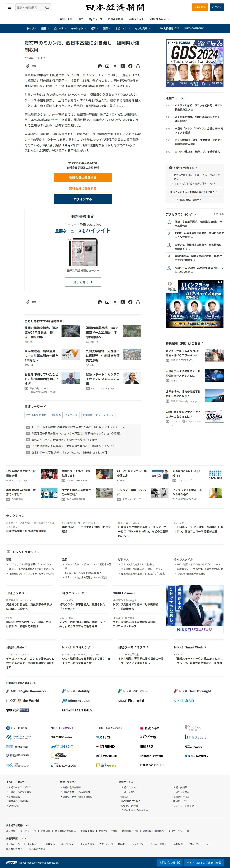The height and width of the screenshot is (868, 230).
Task: Open the FINANCIAL TIMES logo link
Action: (x=77, y=710)
